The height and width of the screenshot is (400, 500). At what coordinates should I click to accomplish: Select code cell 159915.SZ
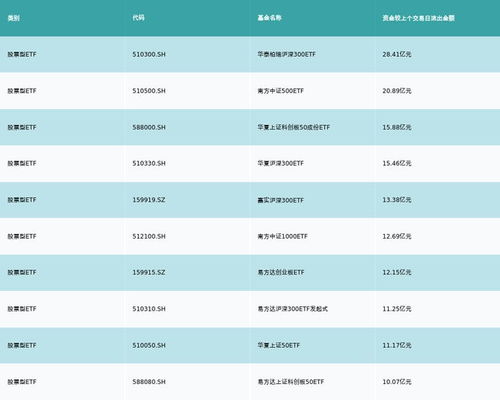point(149,272)
